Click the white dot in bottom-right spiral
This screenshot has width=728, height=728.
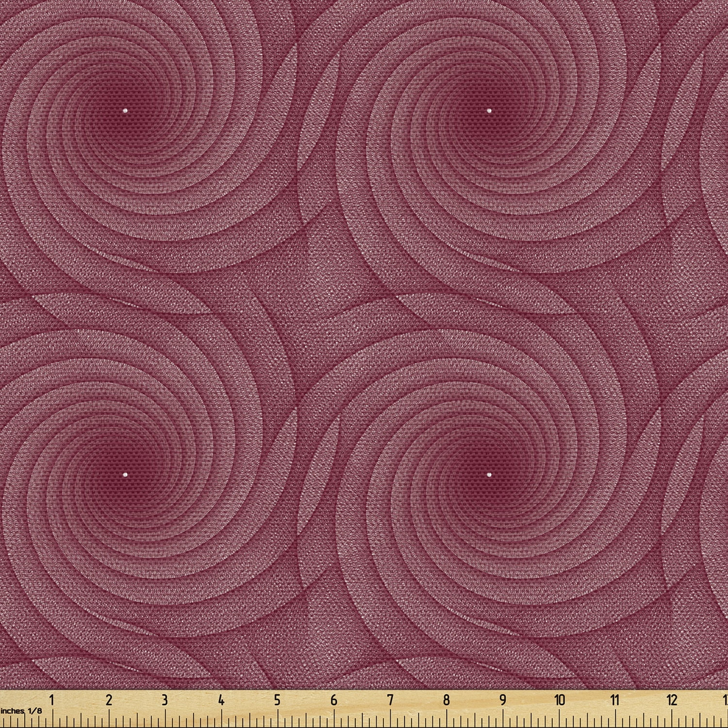pyautogui.click(x=489, y=476)
